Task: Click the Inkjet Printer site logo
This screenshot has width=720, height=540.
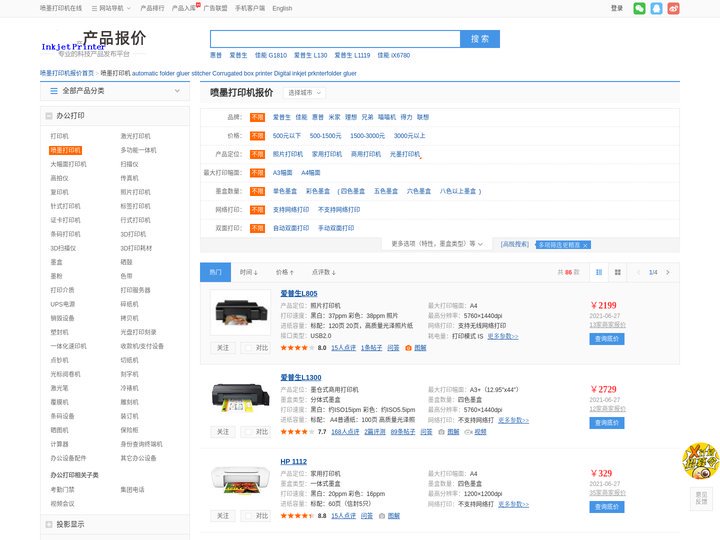Action: tap(94, 44)
